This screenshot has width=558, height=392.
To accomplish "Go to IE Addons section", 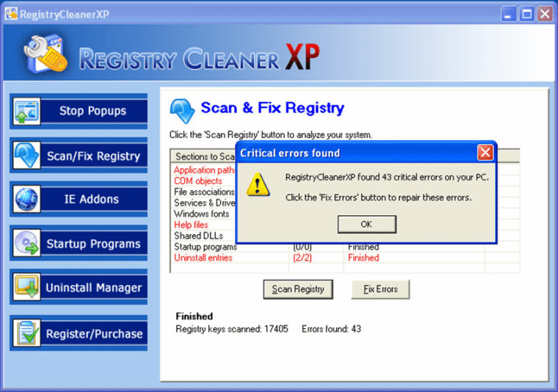I will click(79, 199).
